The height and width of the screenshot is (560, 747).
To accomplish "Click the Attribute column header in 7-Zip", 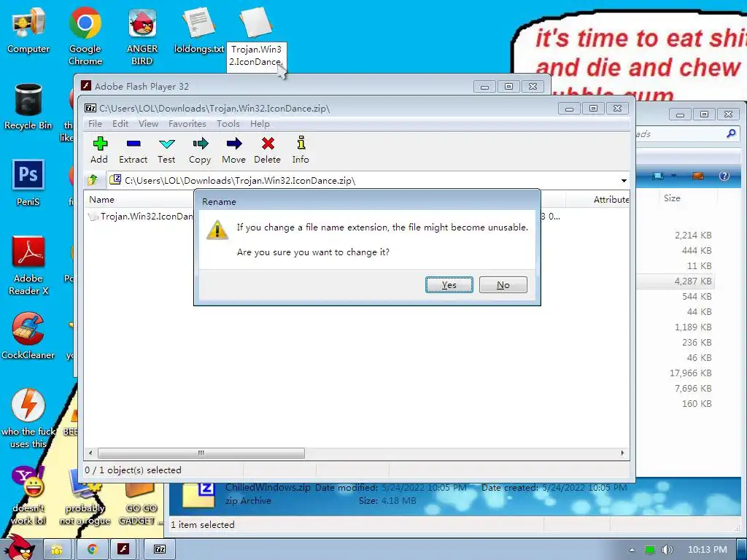I will [611, 200].
